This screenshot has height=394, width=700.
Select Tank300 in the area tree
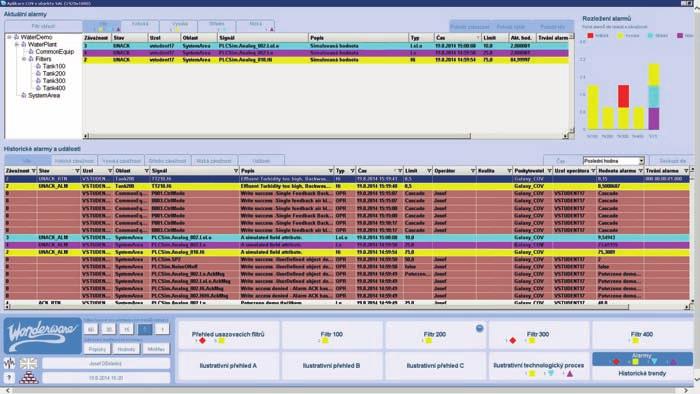point(54,81)
